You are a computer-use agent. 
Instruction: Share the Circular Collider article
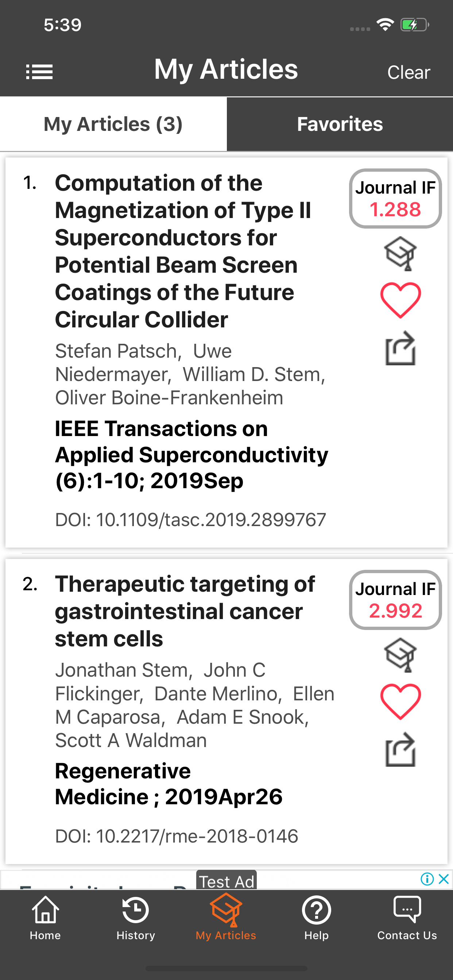coord(400,348)
